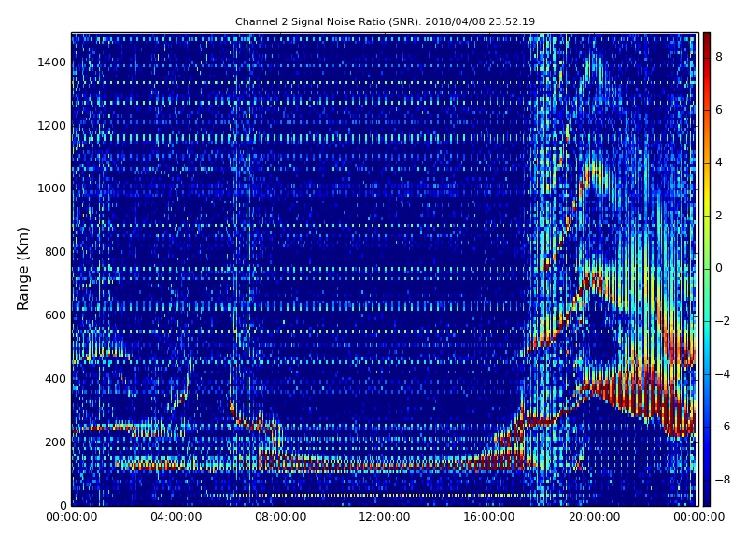The width and height of the screenshot is (747, 560).
Task: Click the 800 range tick label
Action: click(55, 252)
